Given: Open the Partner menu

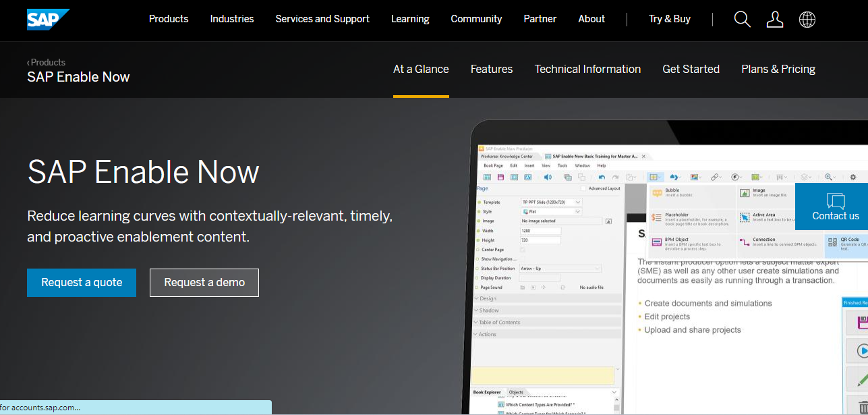Looking at the screenshot, I should (540, 19).
